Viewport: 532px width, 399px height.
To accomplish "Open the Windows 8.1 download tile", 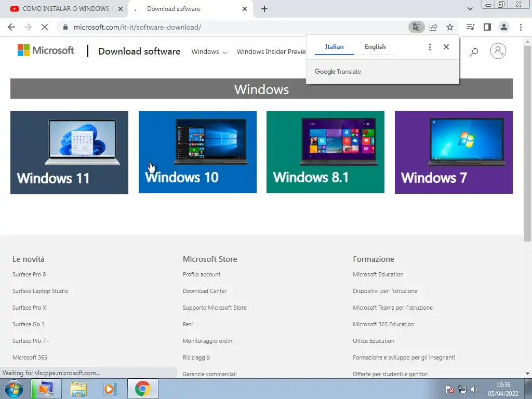I will 325,152.
